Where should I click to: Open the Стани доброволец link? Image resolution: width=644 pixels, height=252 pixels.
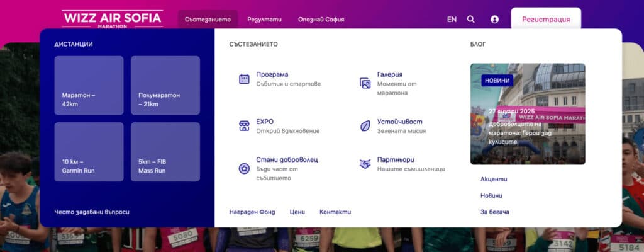pyautogui.click(x=287, y=160)
